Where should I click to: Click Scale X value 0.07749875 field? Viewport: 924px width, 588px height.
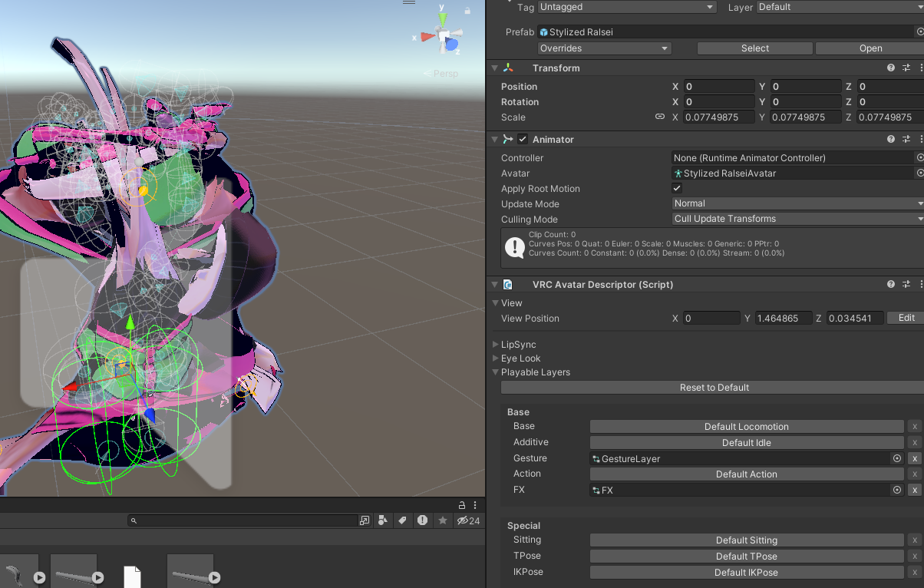pos(719,117)
